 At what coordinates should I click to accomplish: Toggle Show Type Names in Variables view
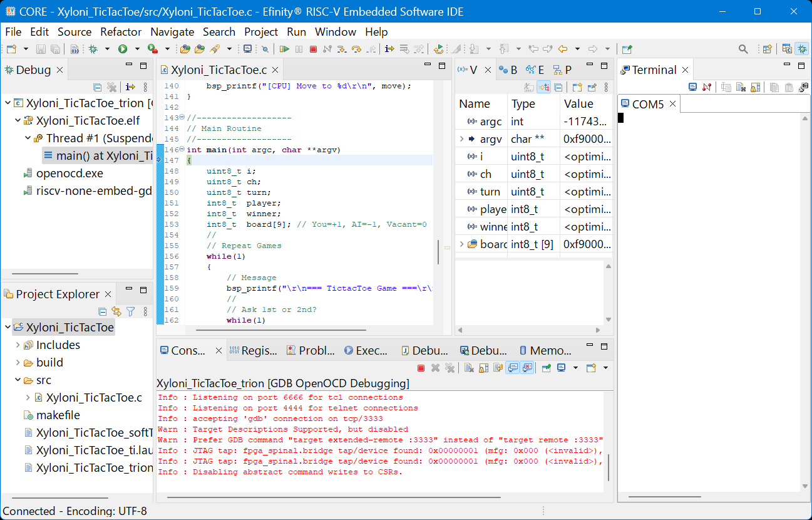coord(529,87)
